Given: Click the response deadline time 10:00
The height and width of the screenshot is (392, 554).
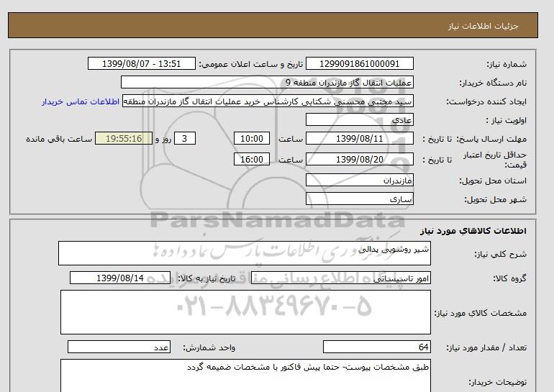Looking at the screenshot, I should point(252,138).
